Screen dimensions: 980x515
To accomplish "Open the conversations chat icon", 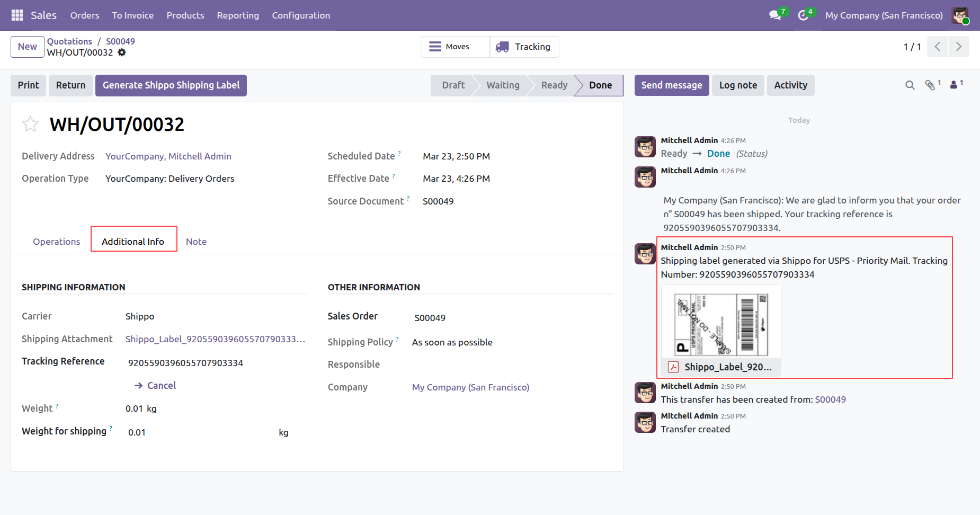I will pyautogui.click(x=776, y=15).
